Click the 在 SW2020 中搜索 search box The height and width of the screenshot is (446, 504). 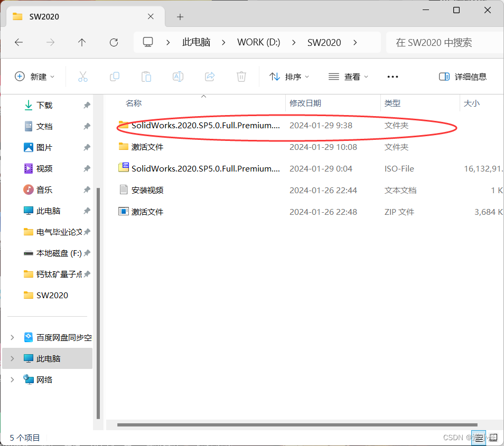(x=445, y=42)
